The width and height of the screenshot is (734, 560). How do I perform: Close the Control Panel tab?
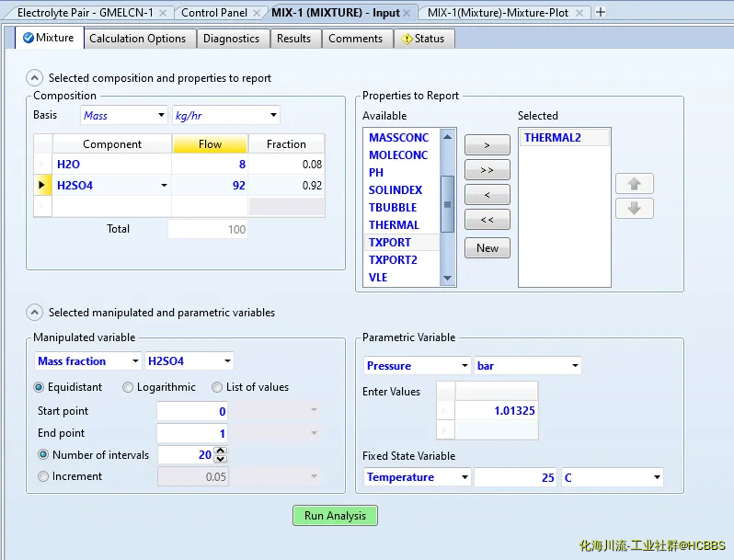click(256, 13)
